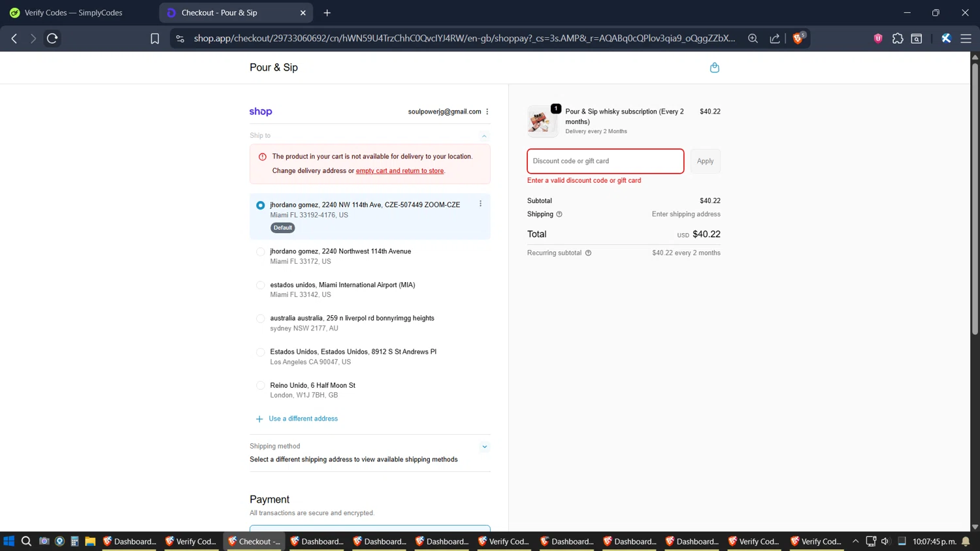Screen dimensions: 980x551
Task: Click the zoom magnifier icon in address bar
Action: (x=753, y=39)
